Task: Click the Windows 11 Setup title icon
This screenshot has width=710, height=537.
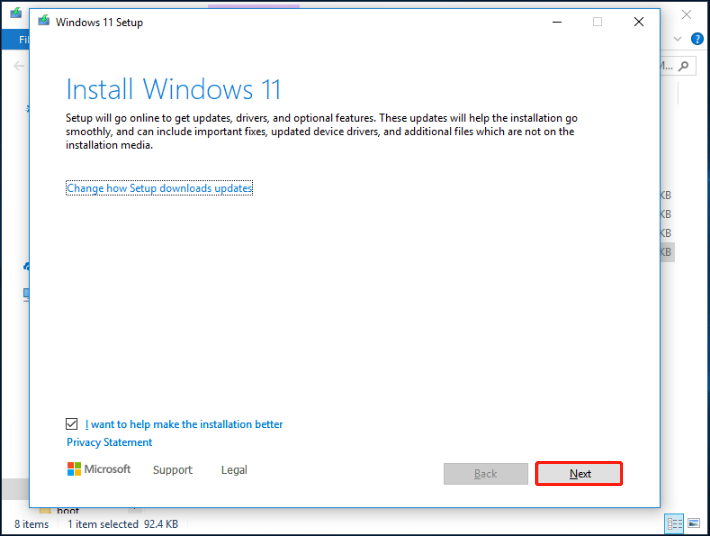Action: tap(44, 21)
